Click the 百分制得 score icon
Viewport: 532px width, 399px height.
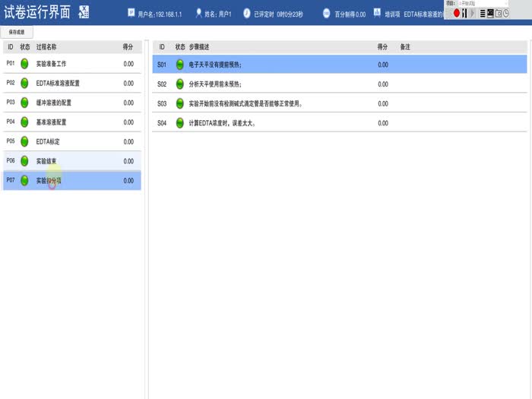327,14
